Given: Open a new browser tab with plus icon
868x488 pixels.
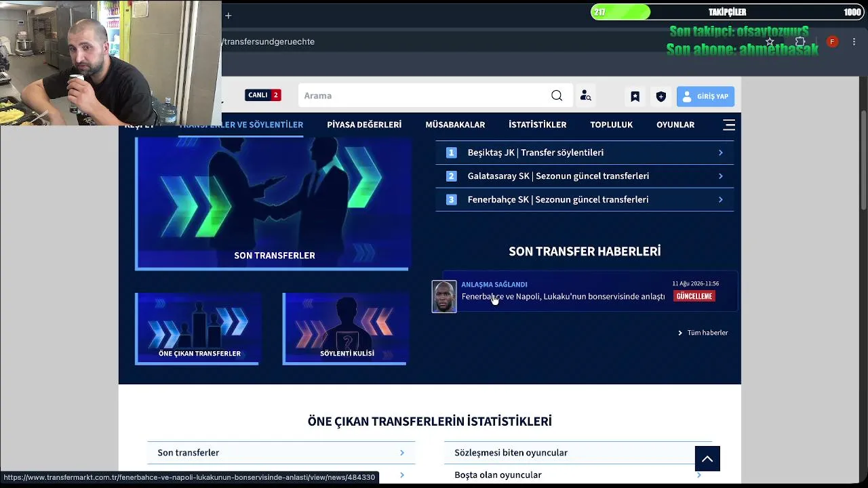Looking at the screenshot, I should point(229,15).
